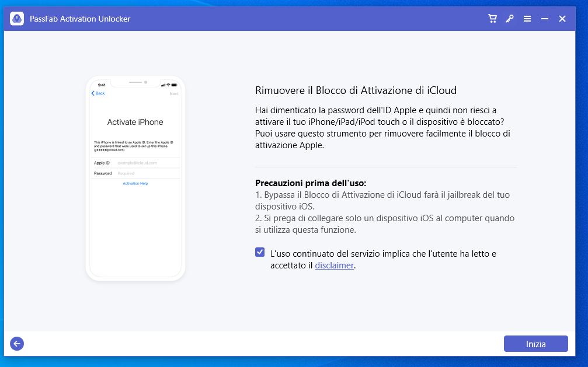This screenshot has width=588, height=367.
Task: Click 'Hai dimenticato la password' description paragraph
Action: point(382,127)
